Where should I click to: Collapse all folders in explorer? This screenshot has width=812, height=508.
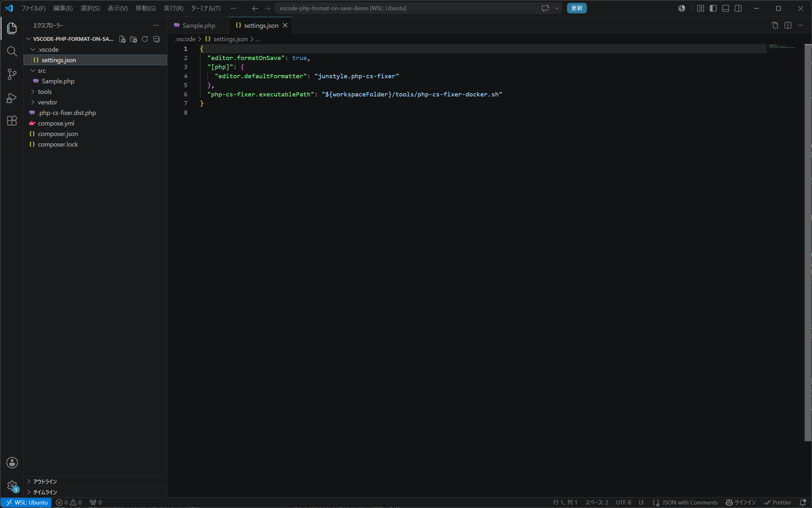coord(156,39)
